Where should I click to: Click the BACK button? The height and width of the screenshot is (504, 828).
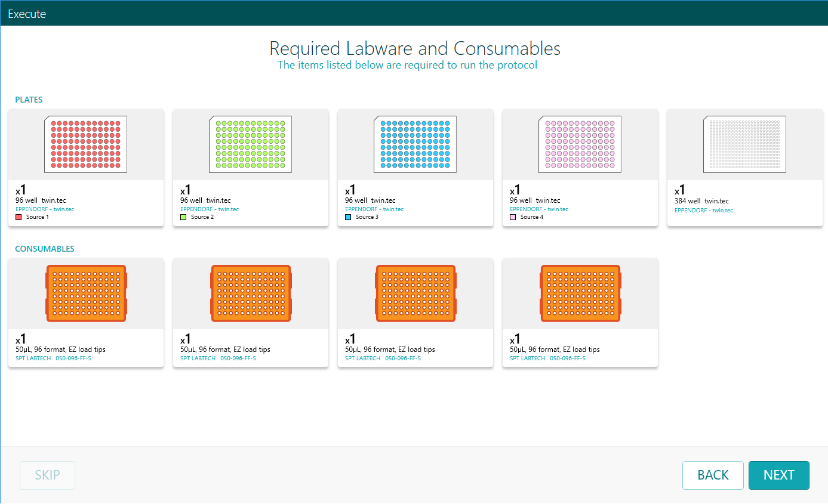(713, 475)
